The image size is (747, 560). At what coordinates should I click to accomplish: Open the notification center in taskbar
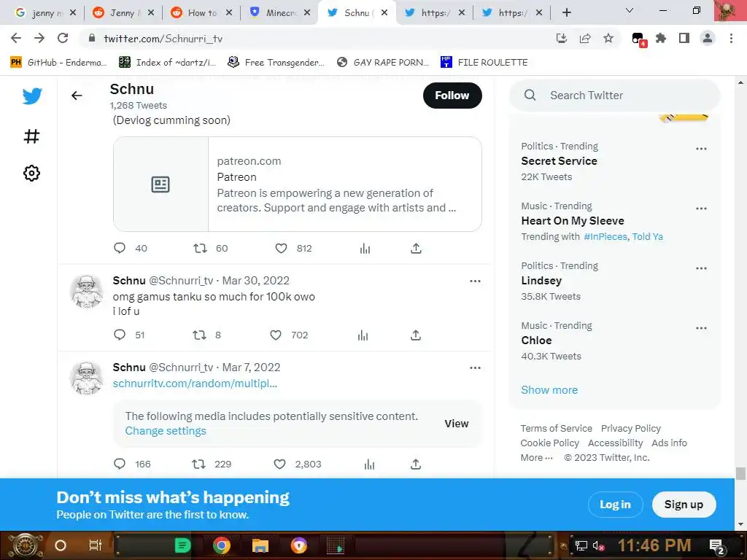point(716,545)
